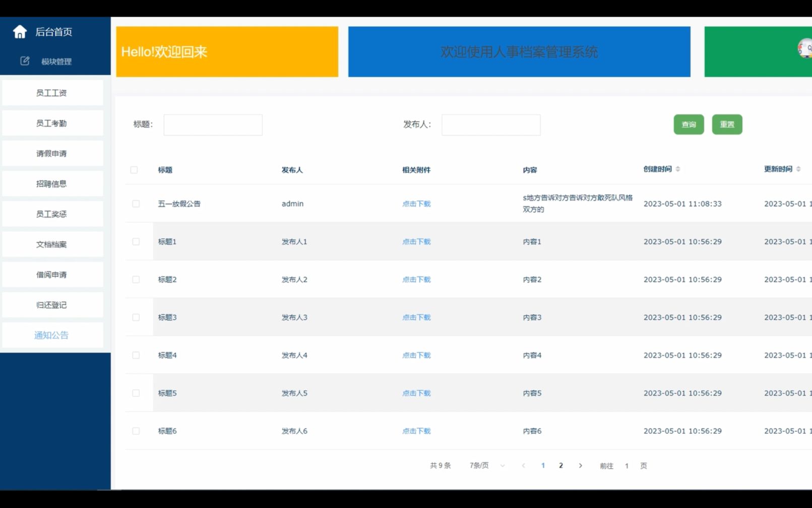Screen dimensions: 812x508
Task: Select 通知公告 menu item
Action: coord(52,335)
